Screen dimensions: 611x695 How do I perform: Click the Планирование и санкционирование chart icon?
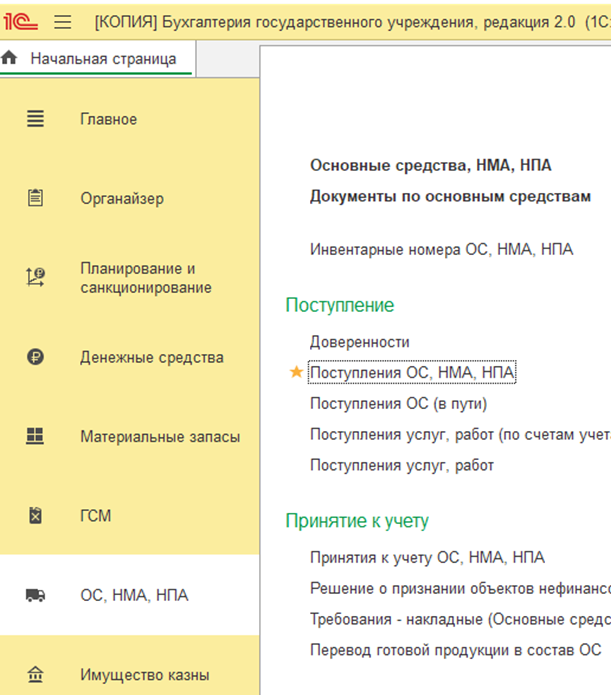tap(35, 277)
